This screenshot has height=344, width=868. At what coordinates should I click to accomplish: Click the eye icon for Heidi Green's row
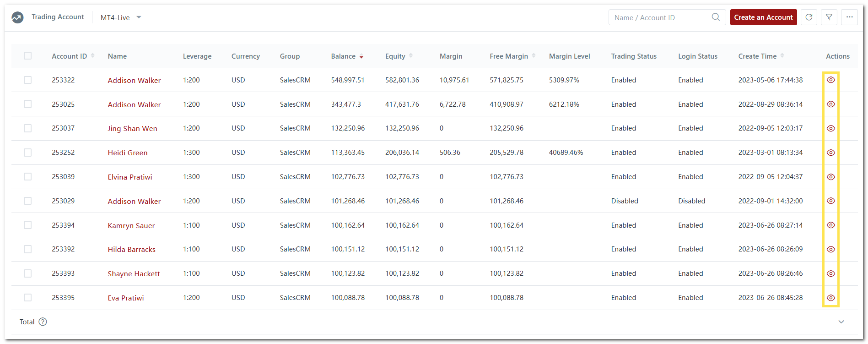coord(830,153)
